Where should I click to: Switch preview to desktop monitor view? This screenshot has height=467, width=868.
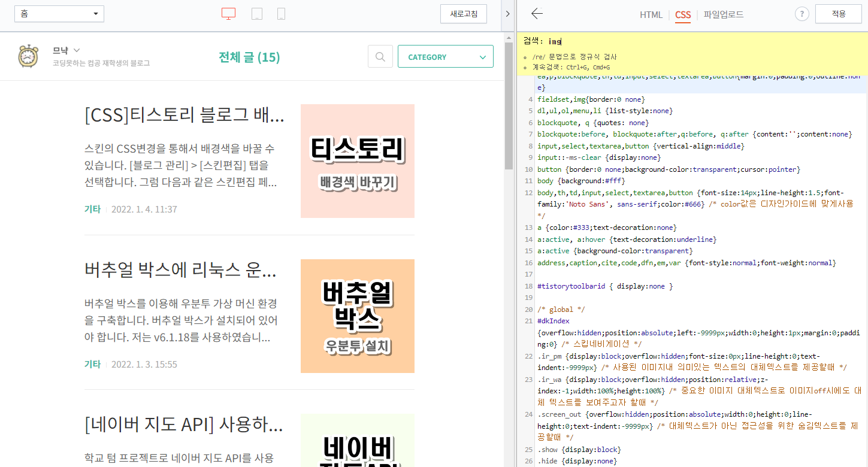point(228,14)
